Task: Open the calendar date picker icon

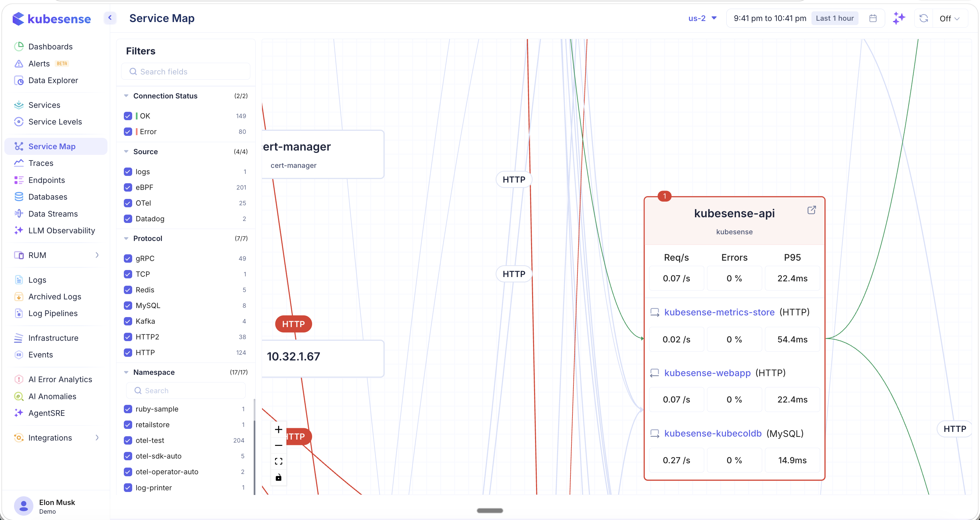Action: [x=873, y=18]
